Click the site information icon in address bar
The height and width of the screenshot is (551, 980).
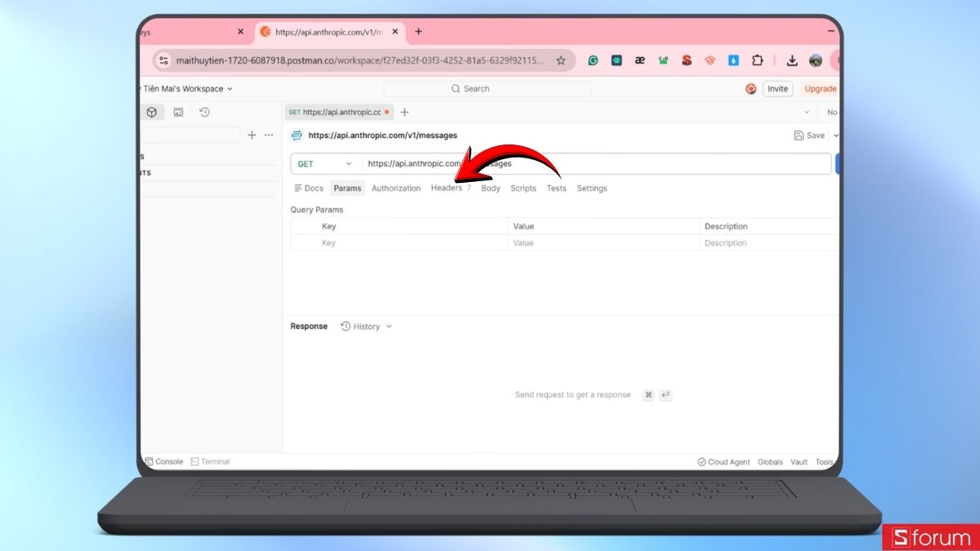coord(163,60)
